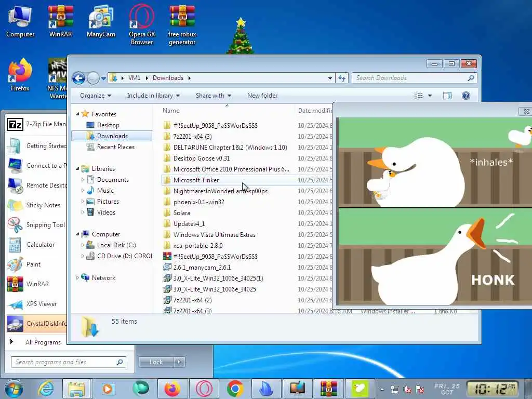The height and width of the screenshot is (399, 532).
Task: Expand Documents library node
Action: coord(83,179)
